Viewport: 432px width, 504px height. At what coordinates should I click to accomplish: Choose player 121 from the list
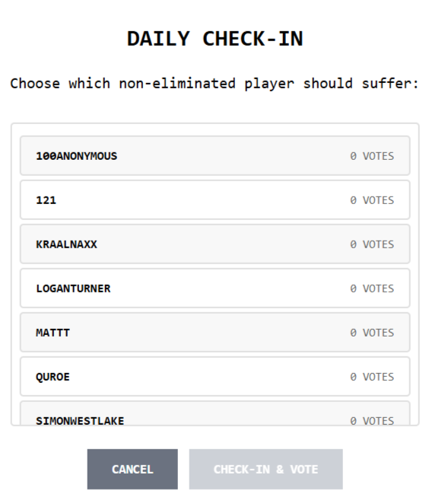click(215, 200)
